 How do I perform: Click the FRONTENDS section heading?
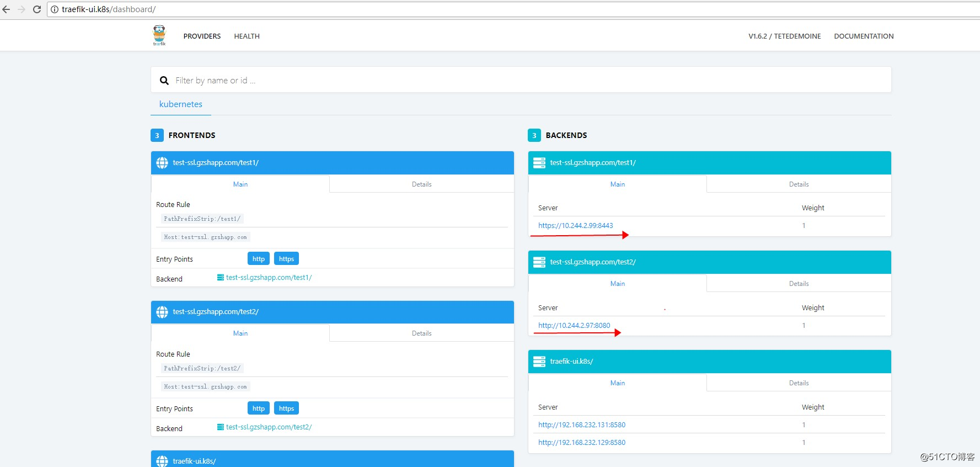coord(192,135)
